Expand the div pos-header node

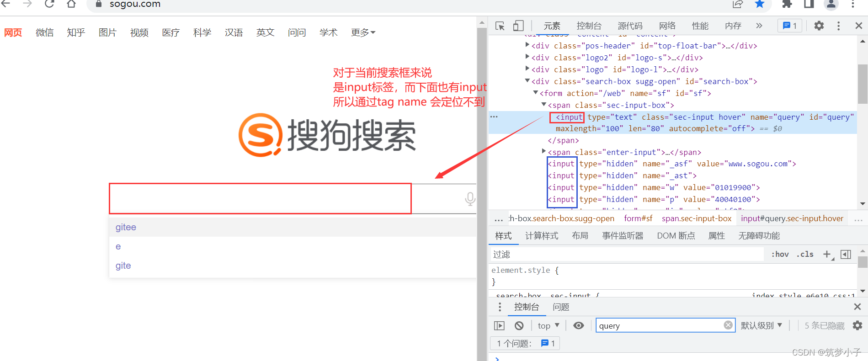coord(527,45)
